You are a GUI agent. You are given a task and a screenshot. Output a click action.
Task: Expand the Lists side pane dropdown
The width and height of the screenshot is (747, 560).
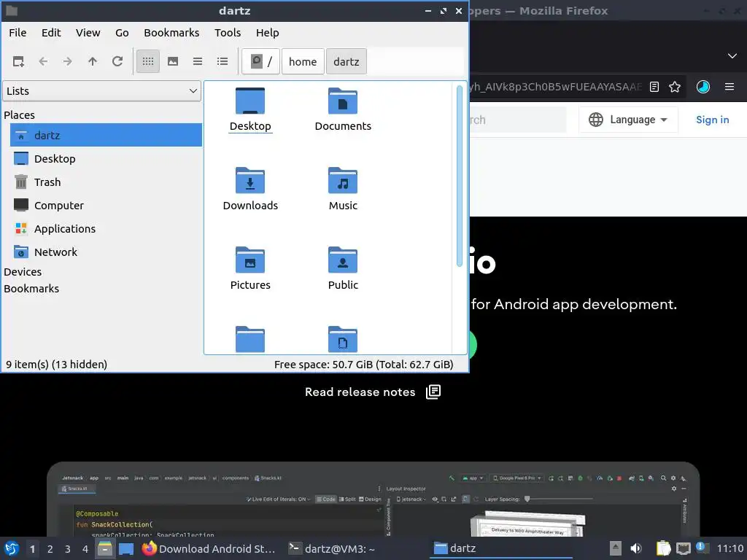tap(102, 91)
